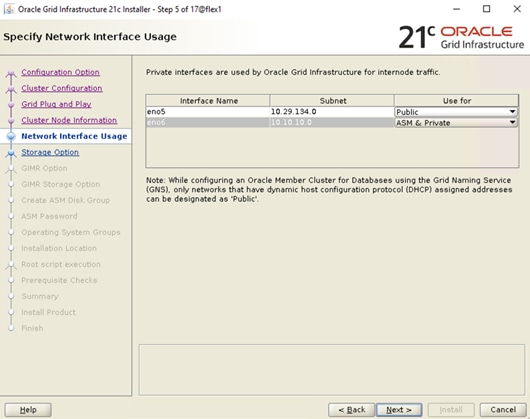The width and height of the screenshot is (530, 419).
Task: Click the ASM Password step
Action: pyautogui.click(x=49, y=216)
